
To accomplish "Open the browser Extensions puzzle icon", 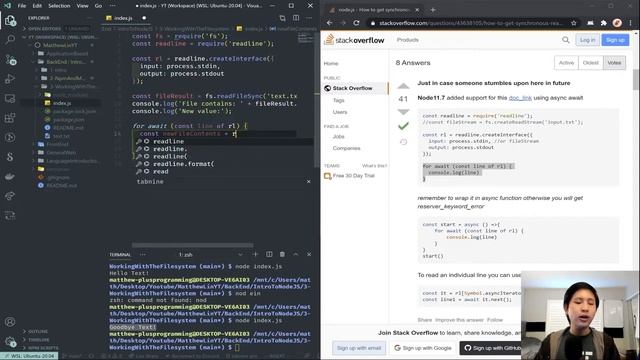I will (604, 23).
